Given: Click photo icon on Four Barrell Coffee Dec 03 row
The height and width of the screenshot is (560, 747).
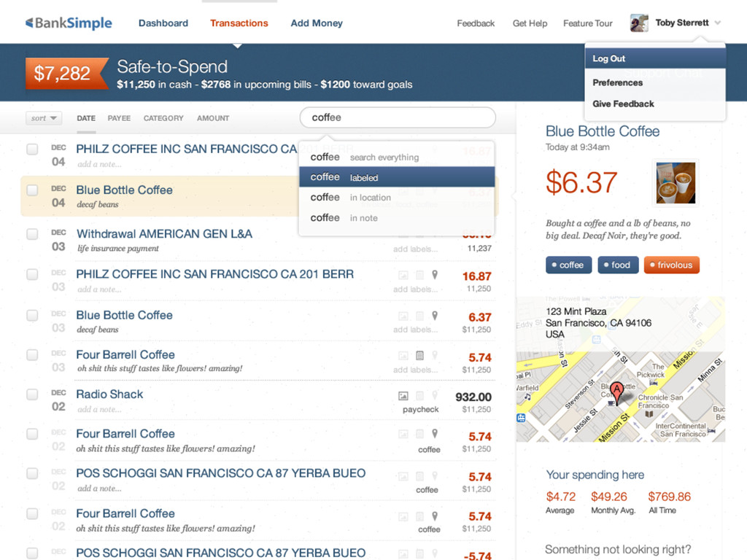Looking at the screenshot, I should click(x=403, y=356).
